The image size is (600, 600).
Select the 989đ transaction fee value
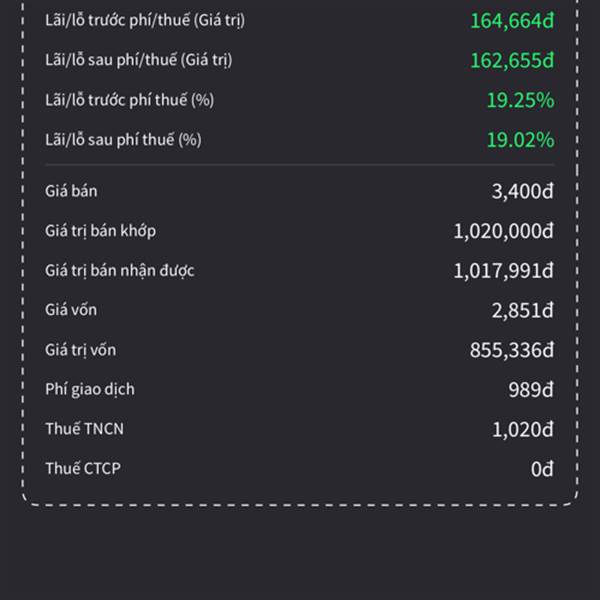(x=530, y=390)
